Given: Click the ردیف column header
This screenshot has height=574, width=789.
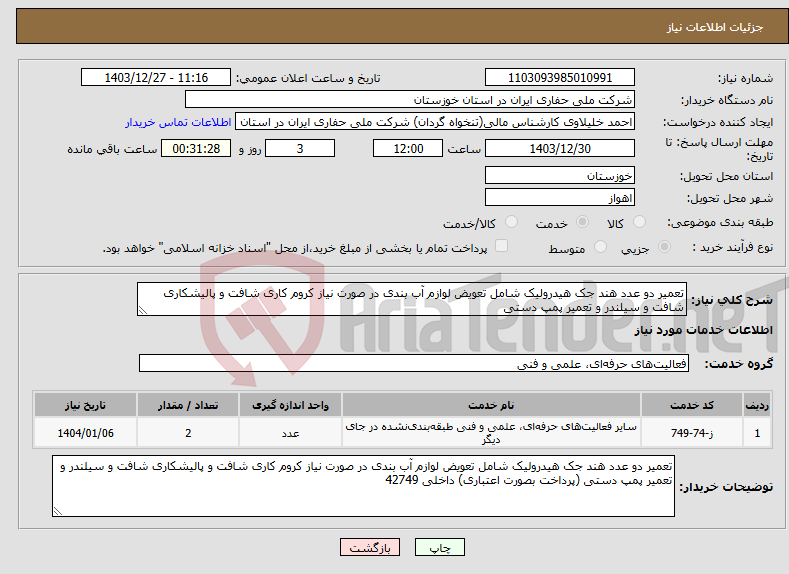Looking at the screenshot, I should (x=757, y=405).
